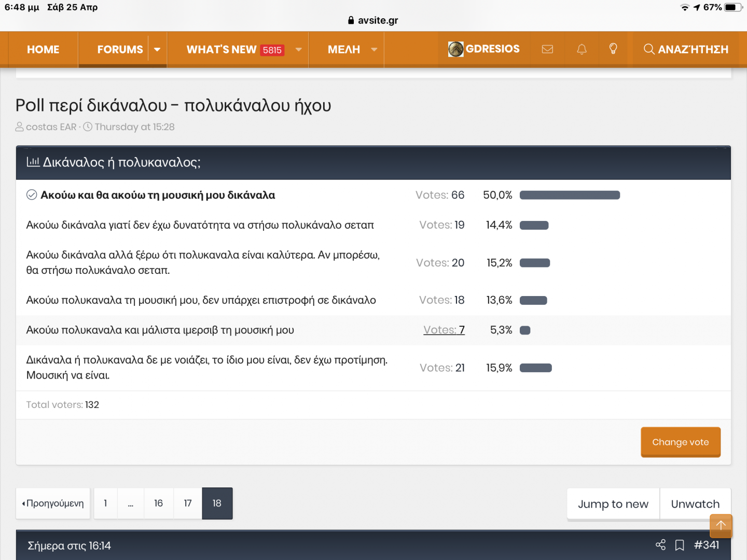The height and width of the screenshot is (560, 747).
Task: Click option 'Ακούω πολυκαναλα και μάλιστα ιμερσιβ'
Action: click(x=160, y=330)
